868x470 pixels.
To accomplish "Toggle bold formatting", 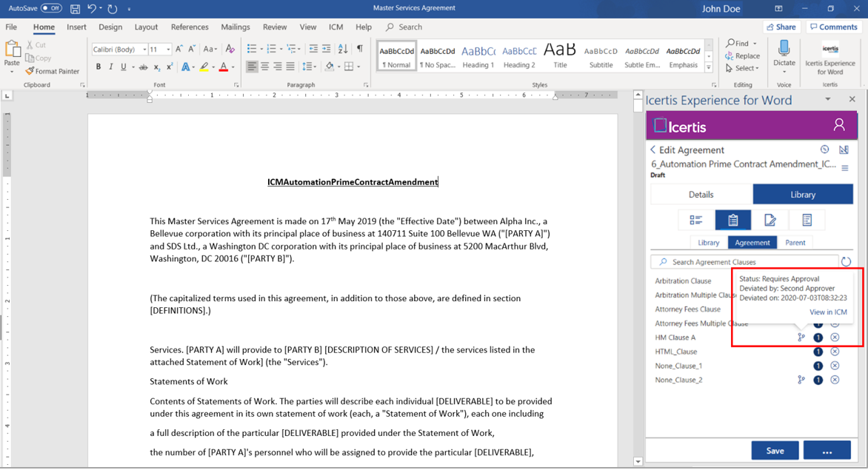I will tap(99, 67).
